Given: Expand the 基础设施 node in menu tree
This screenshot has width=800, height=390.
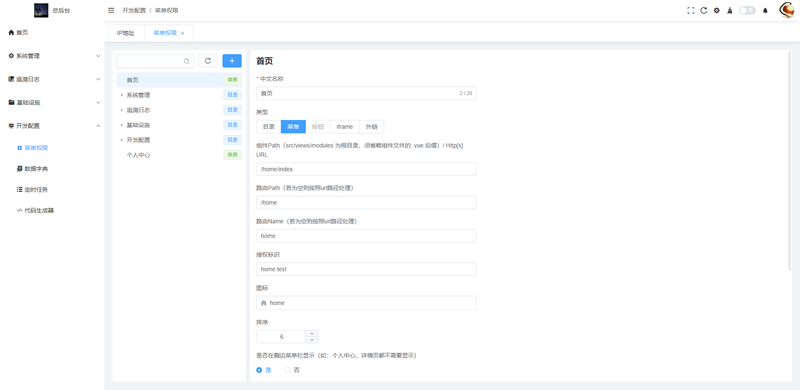Looking at the screenshot, I should 121,125.
